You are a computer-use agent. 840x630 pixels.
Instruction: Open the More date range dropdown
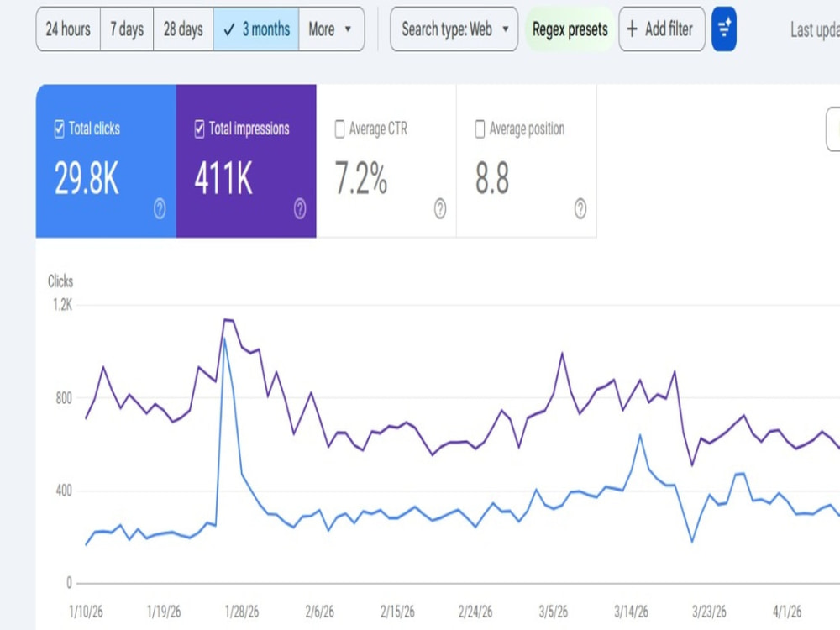332,29
